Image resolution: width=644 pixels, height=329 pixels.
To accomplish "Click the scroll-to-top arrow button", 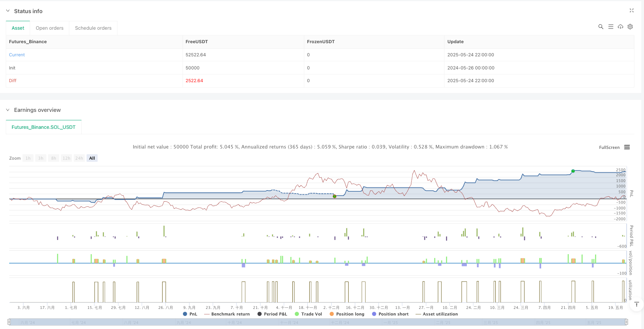I will coord(637,305).
